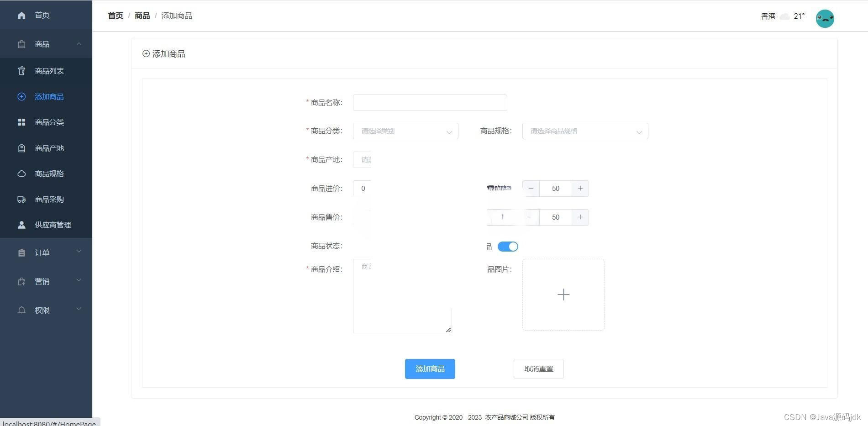Click the cloudy weather icon in header
This screenshot has width=868, height=426.
click(x=784, y=16)
